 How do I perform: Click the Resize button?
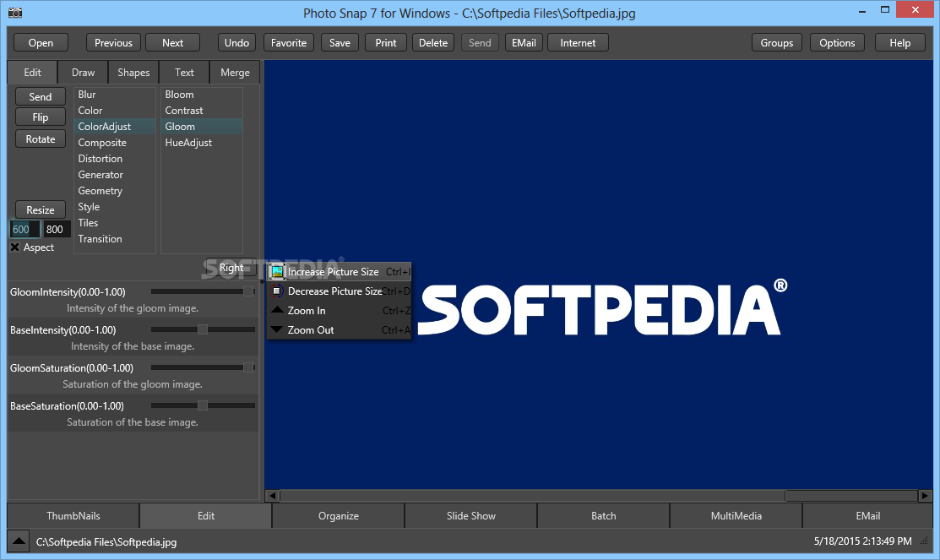[41, 209]
